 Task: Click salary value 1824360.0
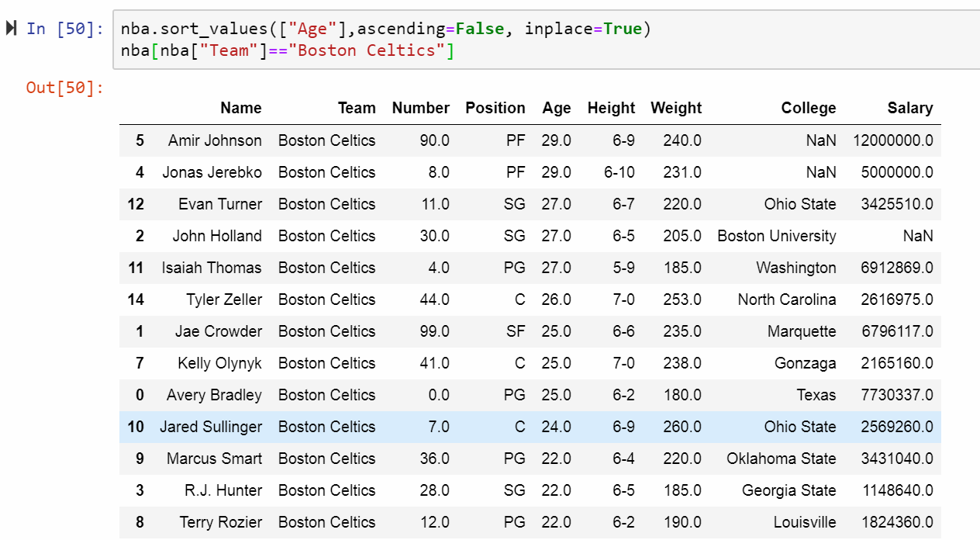point(897,522)
